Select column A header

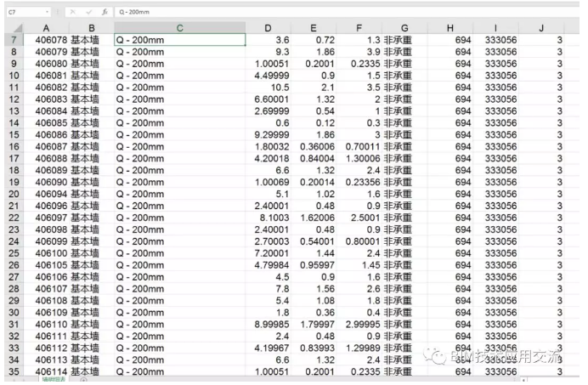(x=46, y=28)
